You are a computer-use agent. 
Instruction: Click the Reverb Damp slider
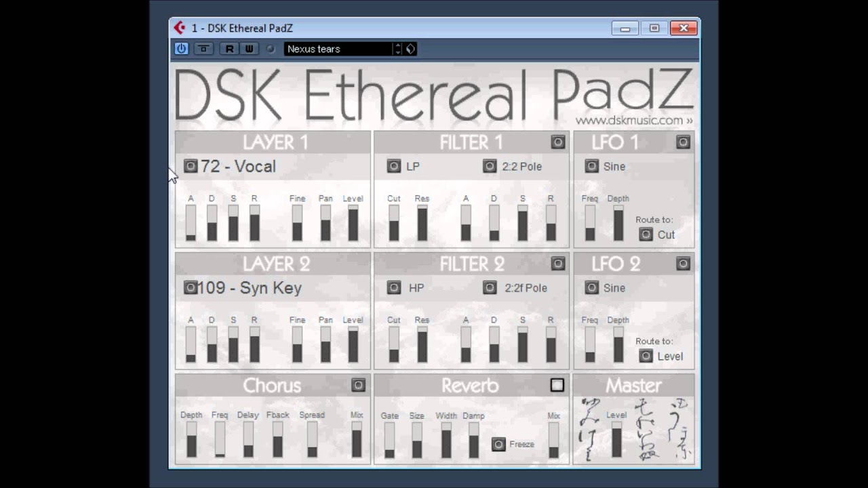coord(473,440)
